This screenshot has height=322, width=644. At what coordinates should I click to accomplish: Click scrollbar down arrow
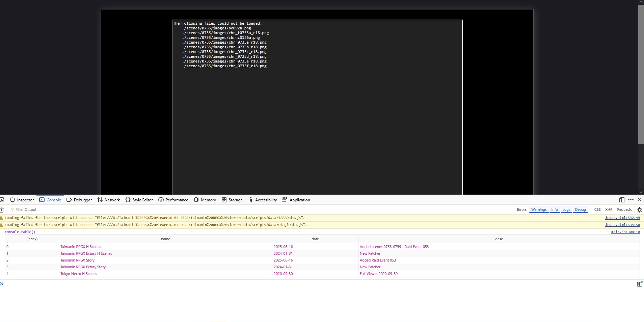tap(641, 192)
